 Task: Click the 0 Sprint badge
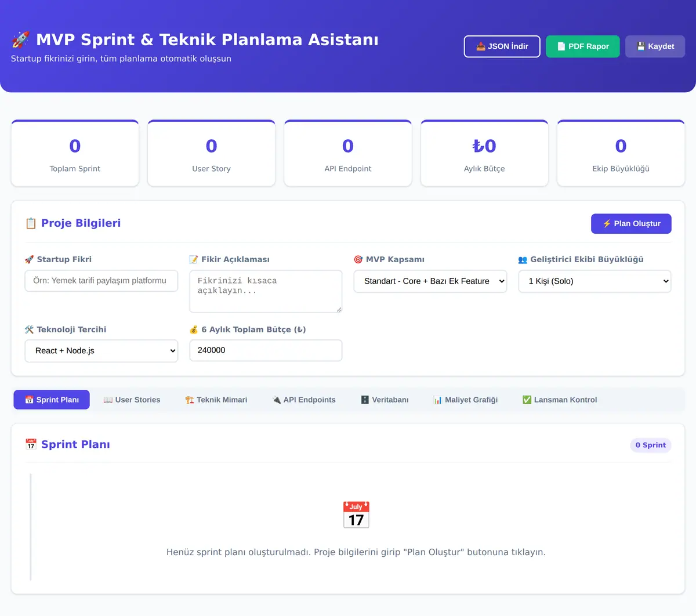651,445
